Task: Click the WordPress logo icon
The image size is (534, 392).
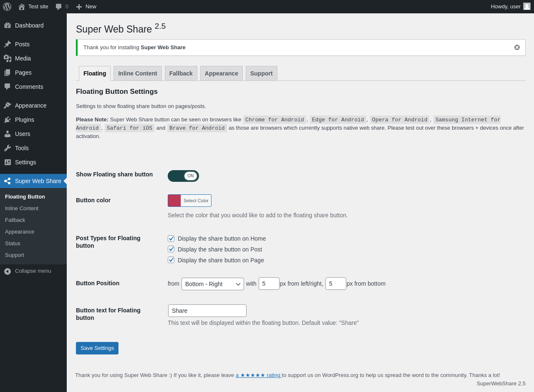Action: pyautogui.click(x=7, y=7)
